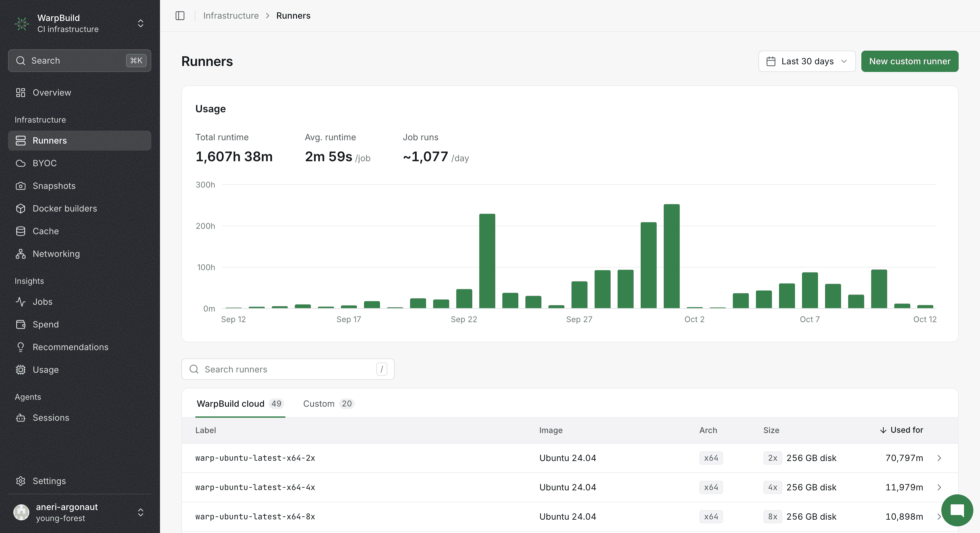
Task: Sort table by Used for column
Action: pyautogui.click(x=901, y=430)
